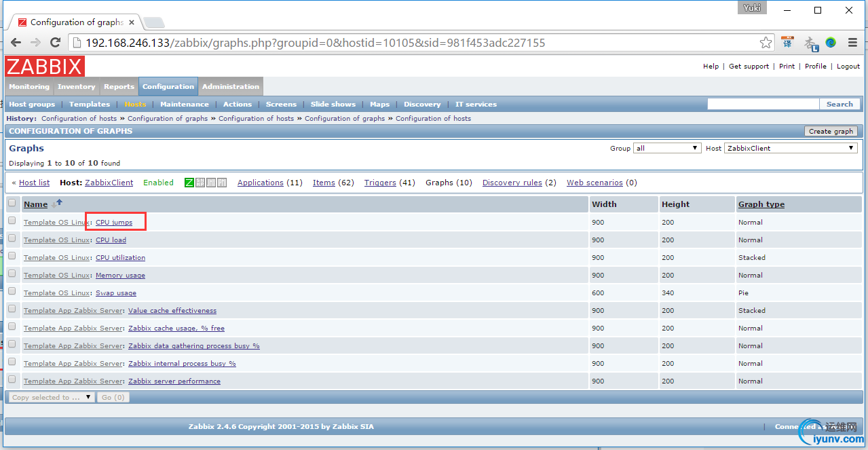868x450 pixels.
Task: Check the Swap usage row checkbox
Action: coord(12,291)
